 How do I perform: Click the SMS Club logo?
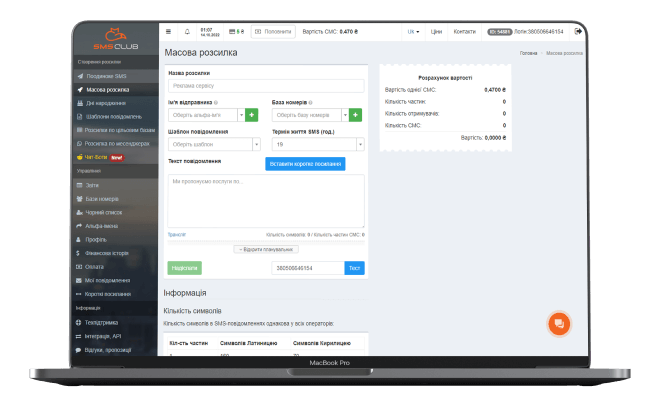[x=117, y=41]
